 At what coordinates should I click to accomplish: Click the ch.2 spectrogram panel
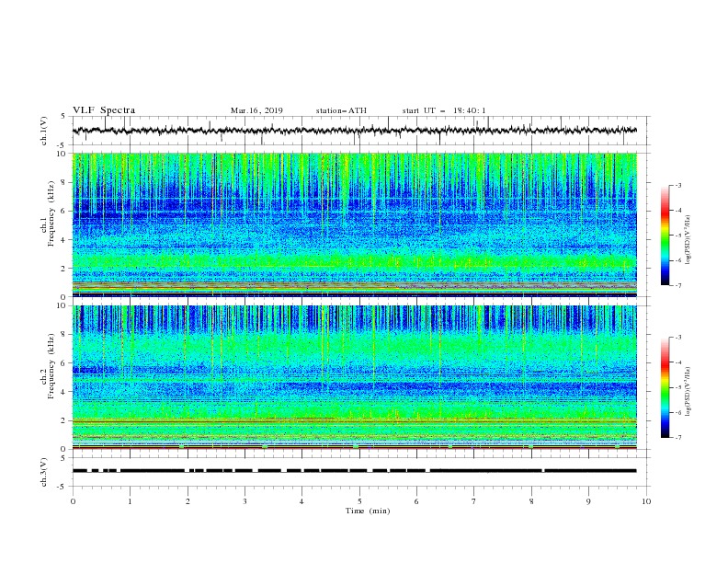pyautogui.click(x=355, y=377)
